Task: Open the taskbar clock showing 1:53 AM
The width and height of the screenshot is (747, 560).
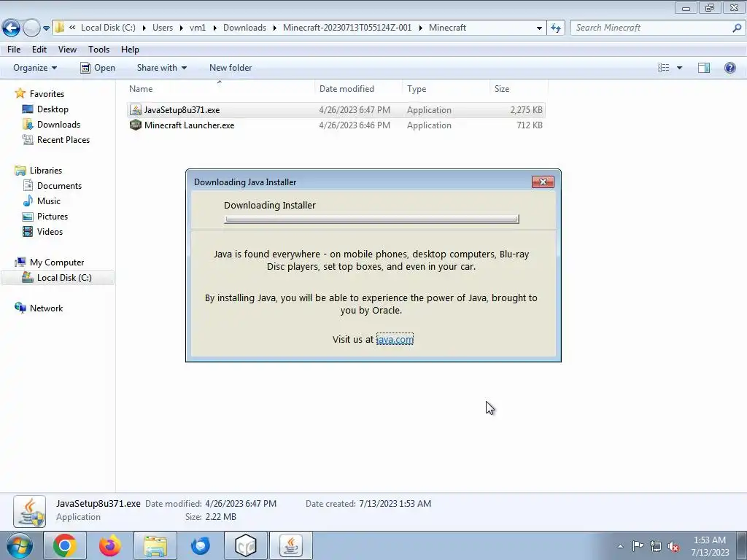Action: click(710, 546)
